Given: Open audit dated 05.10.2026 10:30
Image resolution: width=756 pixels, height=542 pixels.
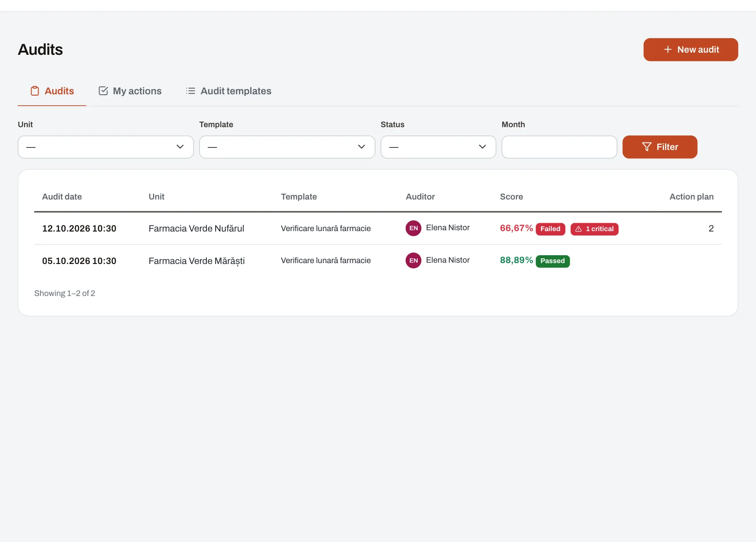Looking at the screenshot, I should 79,261.
